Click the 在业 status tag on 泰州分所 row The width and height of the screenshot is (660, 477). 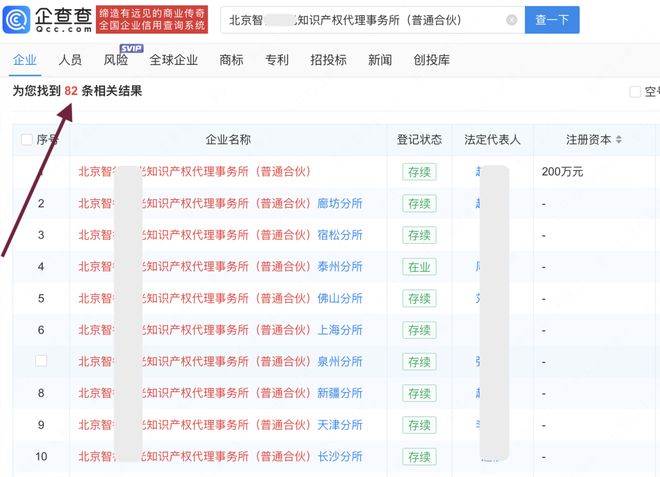(x=419, y=267)
